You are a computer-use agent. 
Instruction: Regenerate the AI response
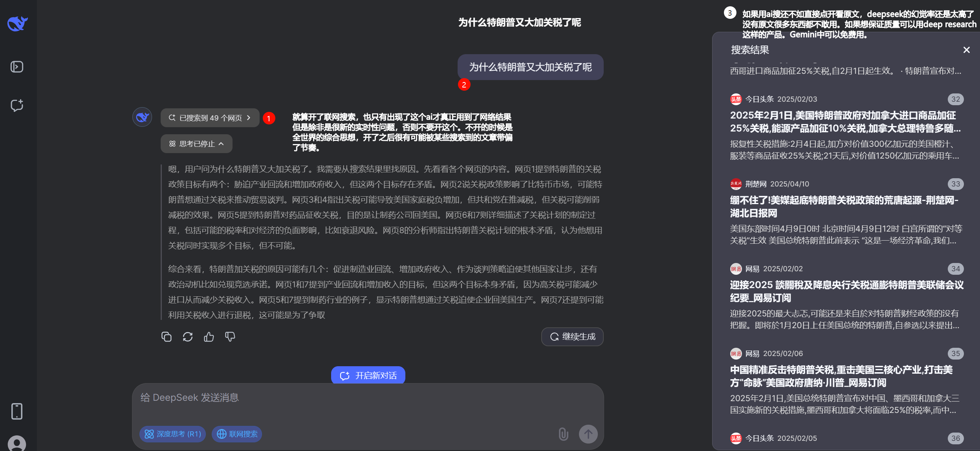coord(188,336)
